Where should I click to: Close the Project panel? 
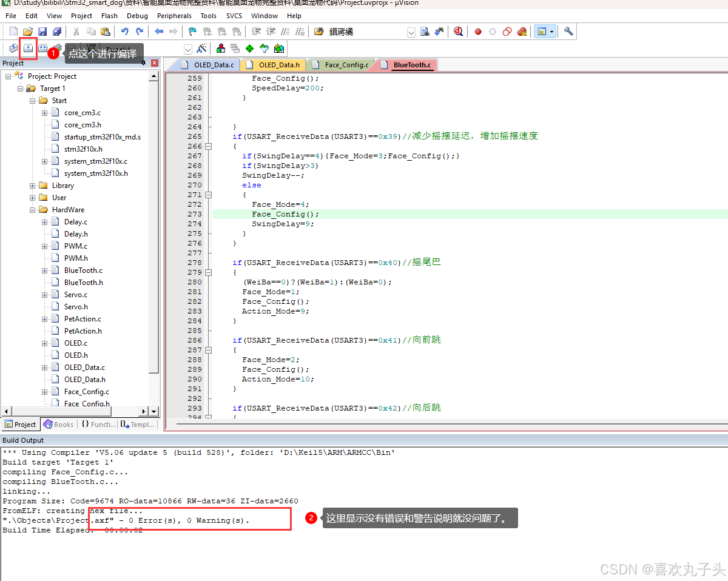click(155, 63)
